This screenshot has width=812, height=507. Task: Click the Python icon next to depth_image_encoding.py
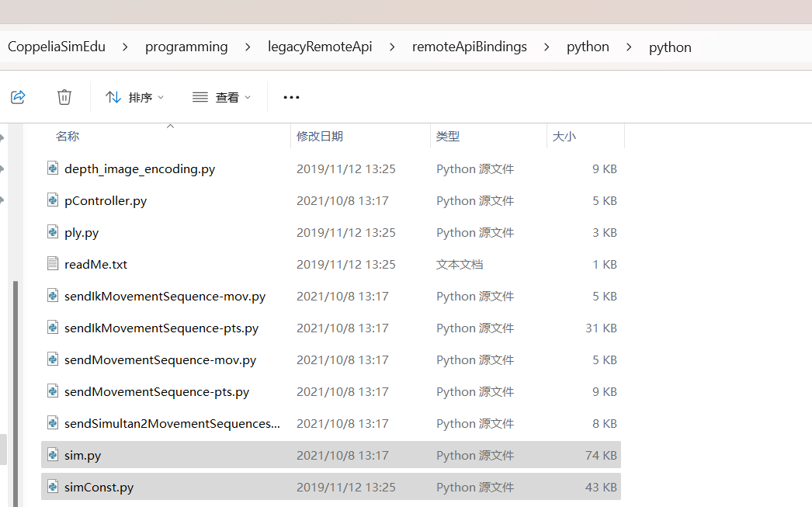pyautogui.click(x=52, y=168)
